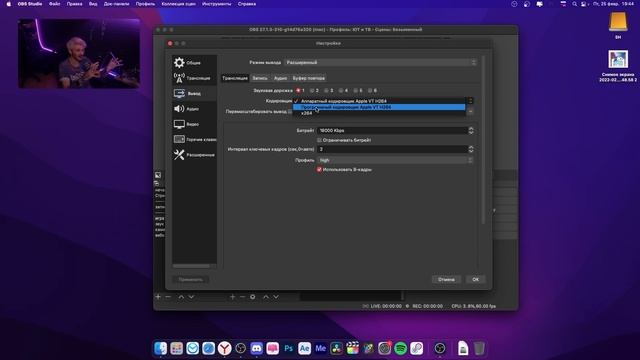This screenshot has width=640, height=360.
Task: Select audio track 1 radio button
Action: tap(298, 91)
